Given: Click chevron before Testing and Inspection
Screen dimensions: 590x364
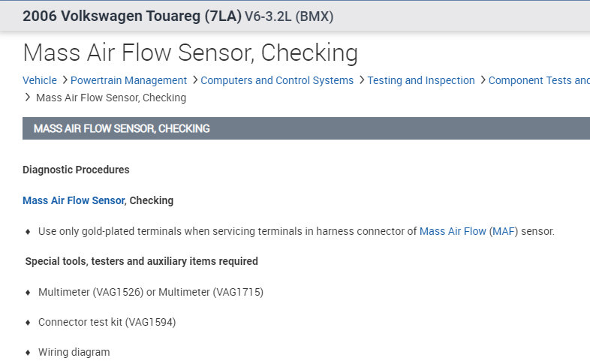Looking at the screenshot, I should coord(361,80).
